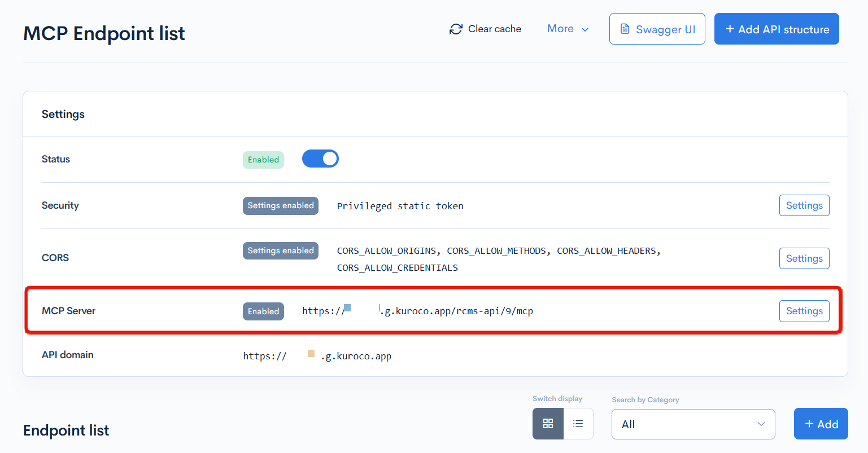Click the Add API structure button
Image resolution: width=868 pixels, height=453 pixels.
[x=777, y=29]
